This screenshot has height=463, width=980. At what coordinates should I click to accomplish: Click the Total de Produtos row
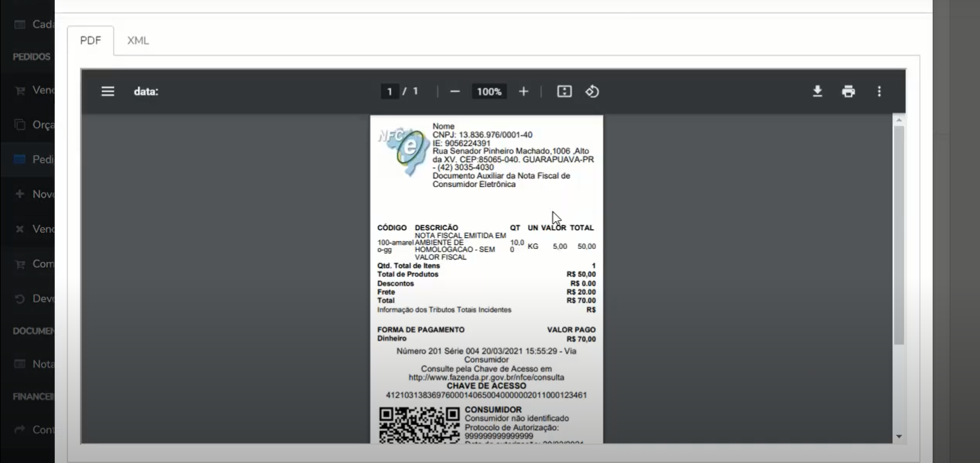(x=486, y=275)
